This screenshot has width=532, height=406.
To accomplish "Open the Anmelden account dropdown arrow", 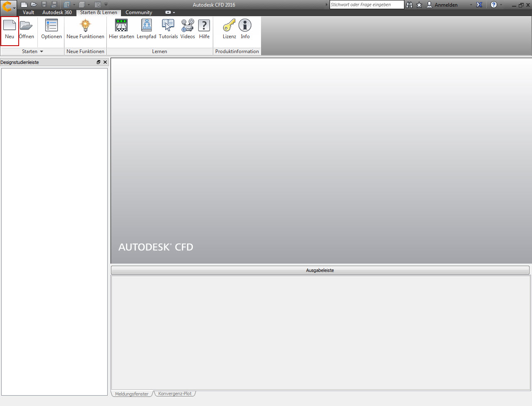I will (471, 5).
